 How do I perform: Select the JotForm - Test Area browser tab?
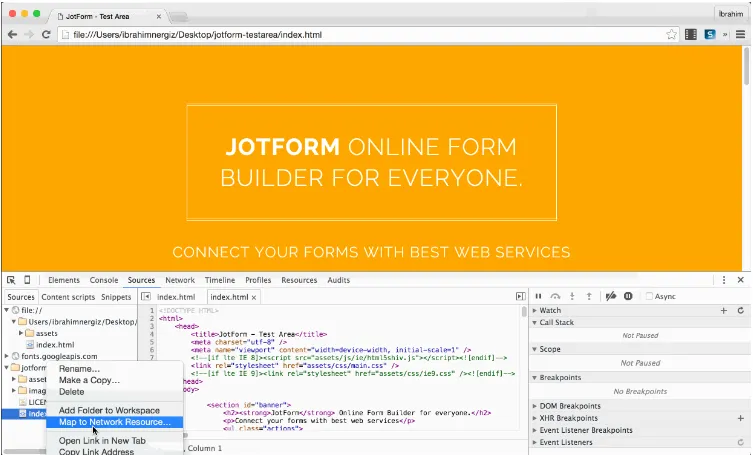pos(108,16)
